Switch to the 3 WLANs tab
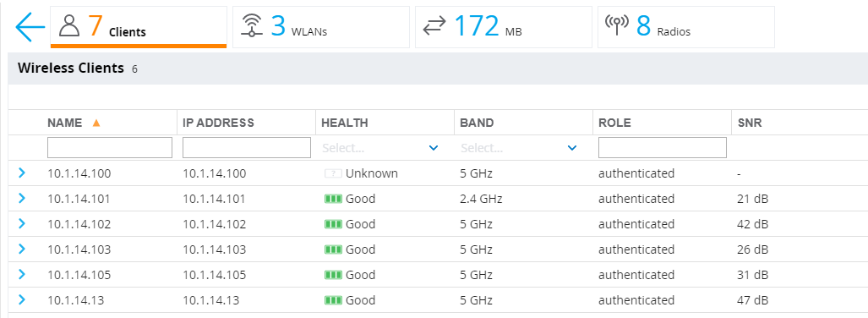868x318 pixels. [x=321, y=27]
